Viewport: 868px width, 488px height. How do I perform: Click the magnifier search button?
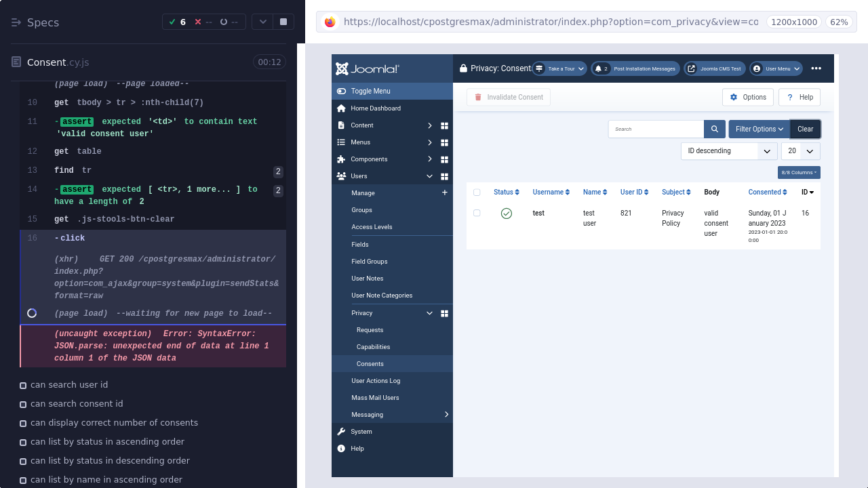click(715, 129)
